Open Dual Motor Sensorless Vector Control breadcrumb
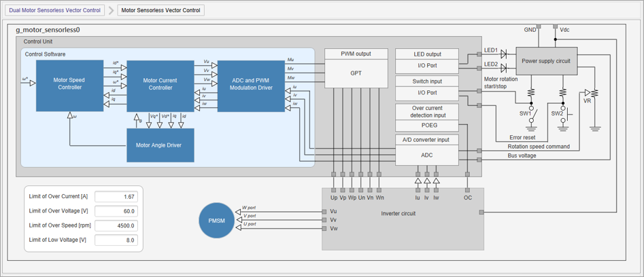The height and width of the screenshot is (277, 644). click(x=56, y=10)
